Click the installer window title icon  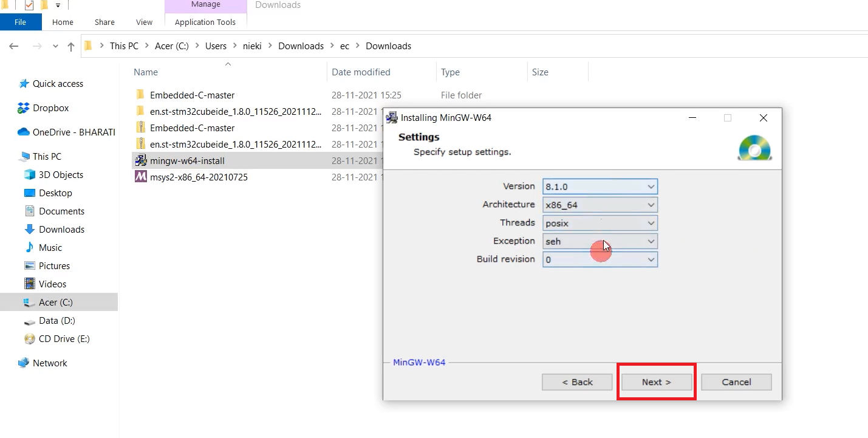pyautogui.click(x=392, y=118)
